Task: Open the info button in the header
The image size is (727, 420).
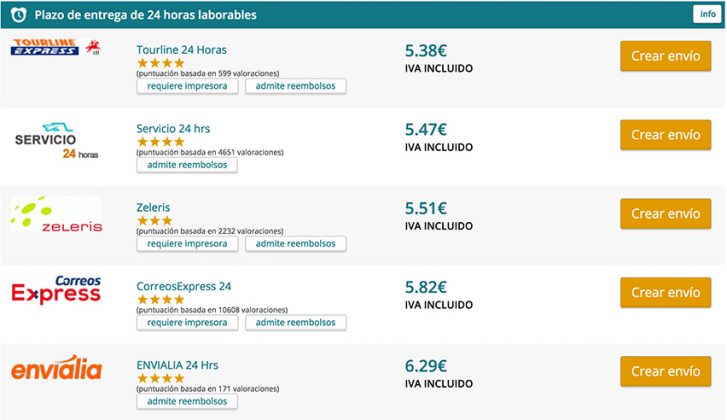Action: tap(708, 14)
